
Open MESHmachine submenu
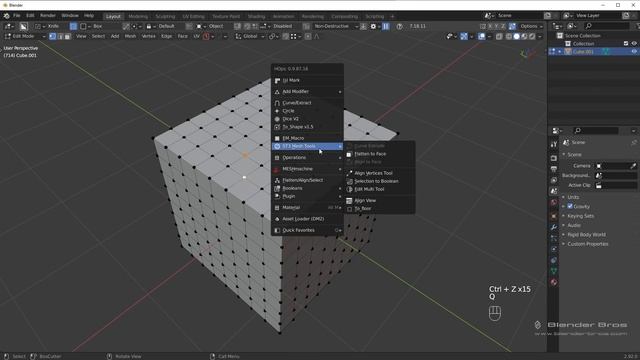(307, 169)
